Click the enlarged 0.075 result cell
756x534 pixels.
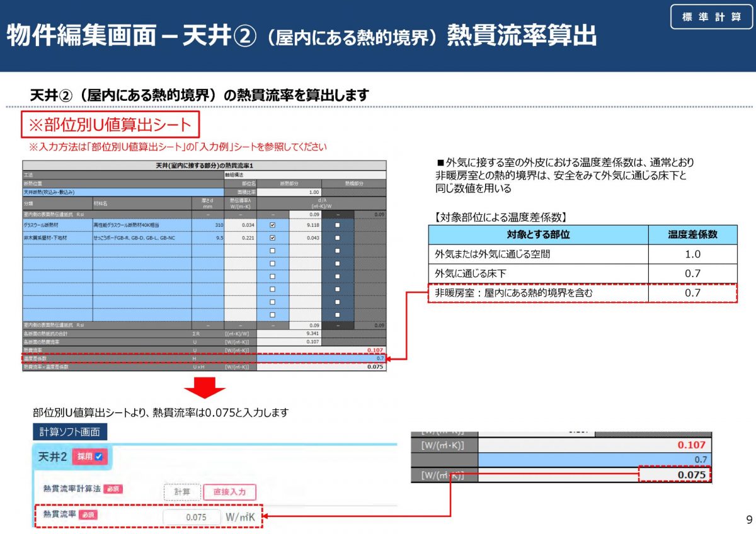pyautogui.click(x=674, y=474)
